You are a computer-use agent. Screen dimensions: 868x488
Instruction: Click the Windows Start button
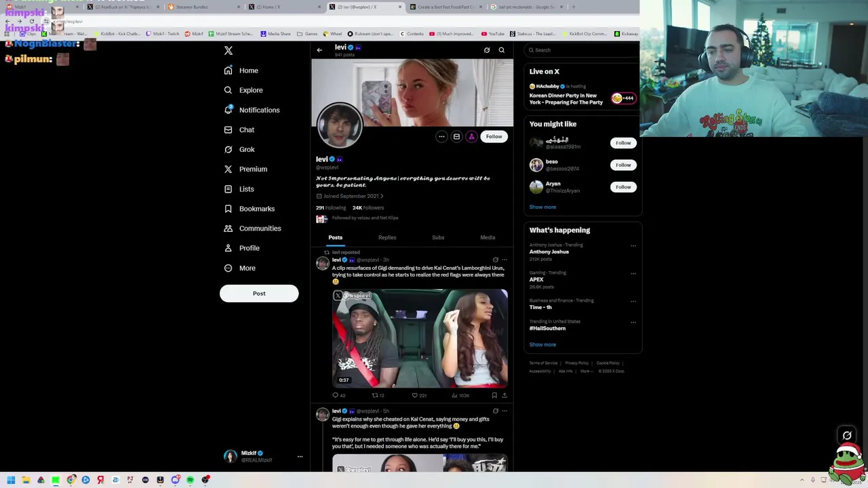point(11,480)
